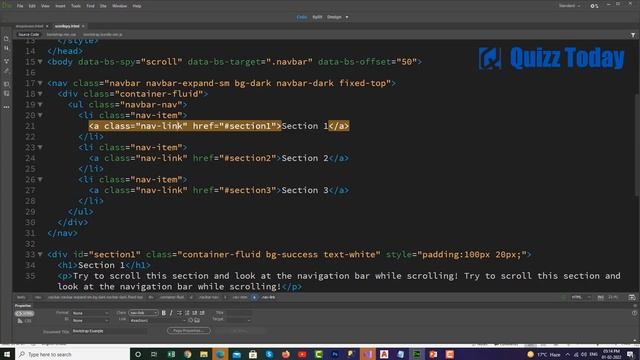The height and width of the screenshot is (360, 640).
Task: Switch to Code view
Action: (x=302, y=17)
